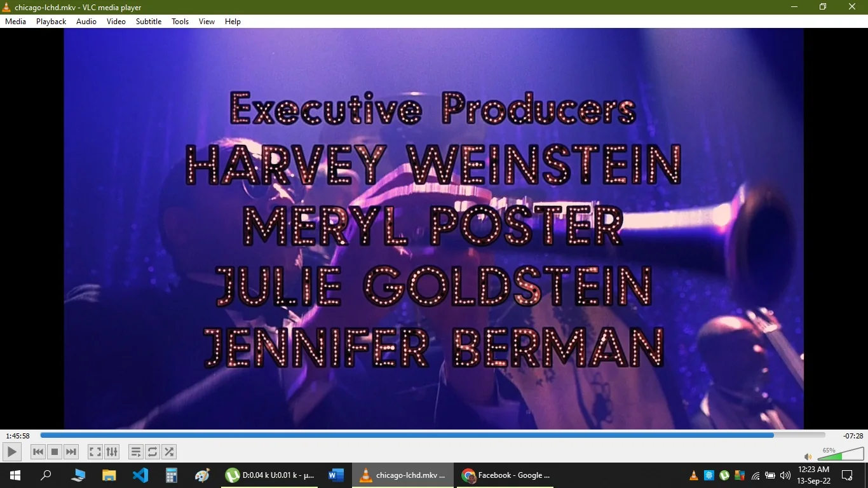
Task: Seek on the video progress bar
Action: point(433,435)
